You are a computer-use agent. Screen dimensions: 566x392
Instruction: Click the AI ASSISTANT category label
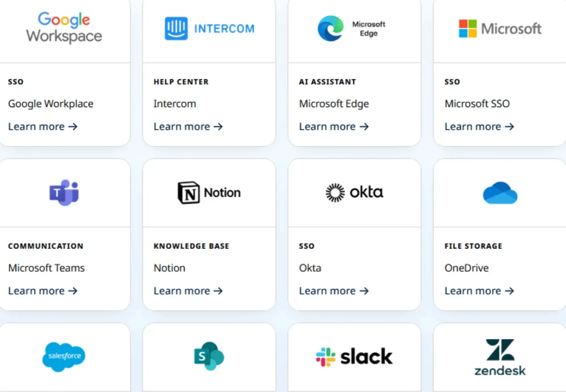[327, 82]
